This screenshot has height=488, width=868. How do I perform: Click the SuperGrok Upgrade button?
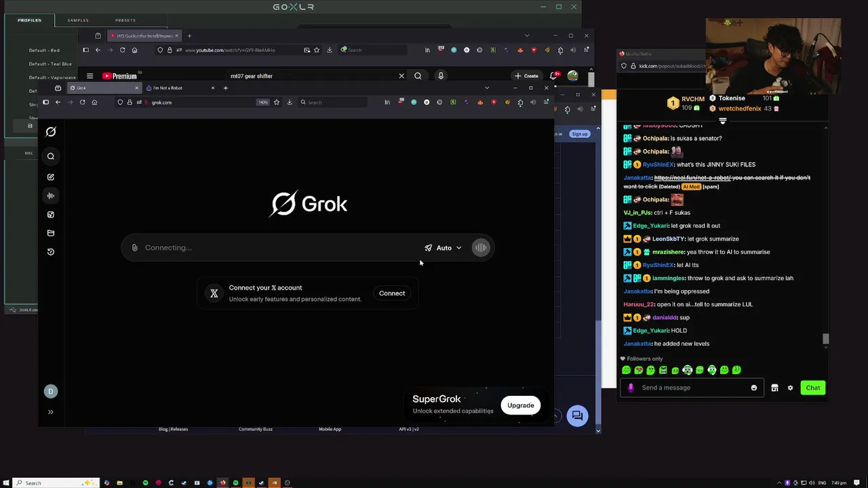click(521, 405)
